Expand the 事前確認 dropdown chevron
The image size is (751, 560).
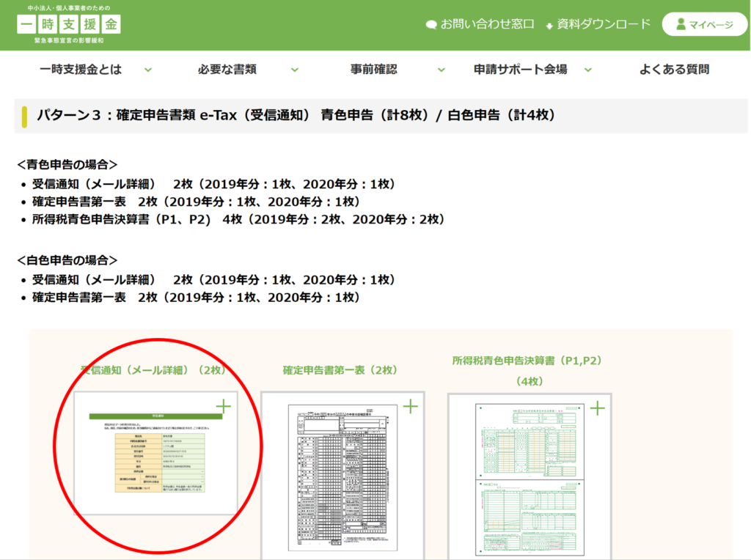tap(441, 70)
